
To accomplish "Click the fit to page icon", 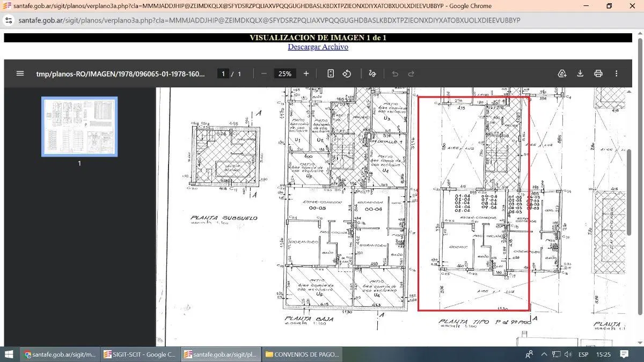I will [x=331, y=73].
